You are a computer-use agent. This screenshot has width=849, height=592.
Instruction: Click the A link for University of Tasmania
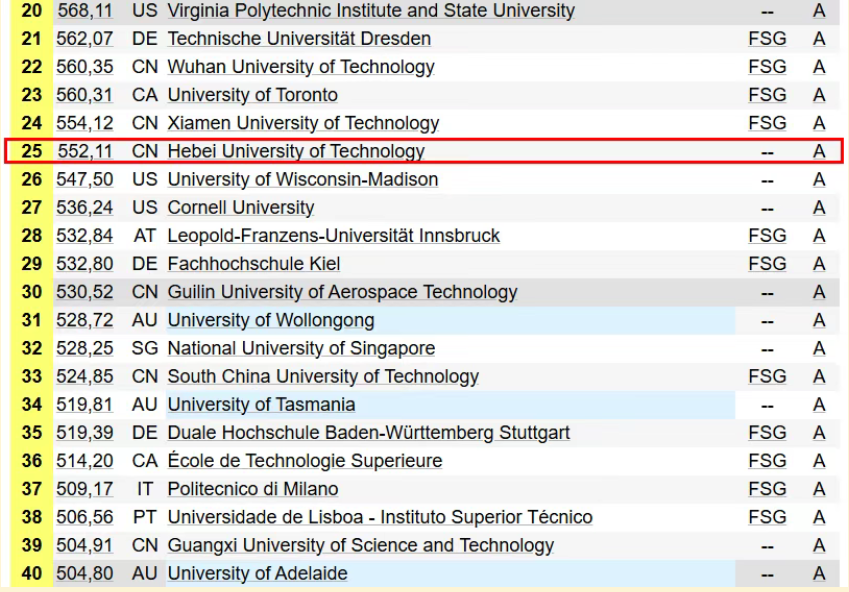point(819,405)
